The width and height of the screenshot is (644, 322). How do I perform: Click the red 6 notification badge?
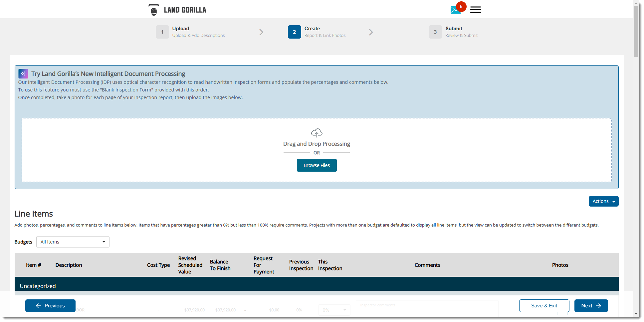point(461,6)
